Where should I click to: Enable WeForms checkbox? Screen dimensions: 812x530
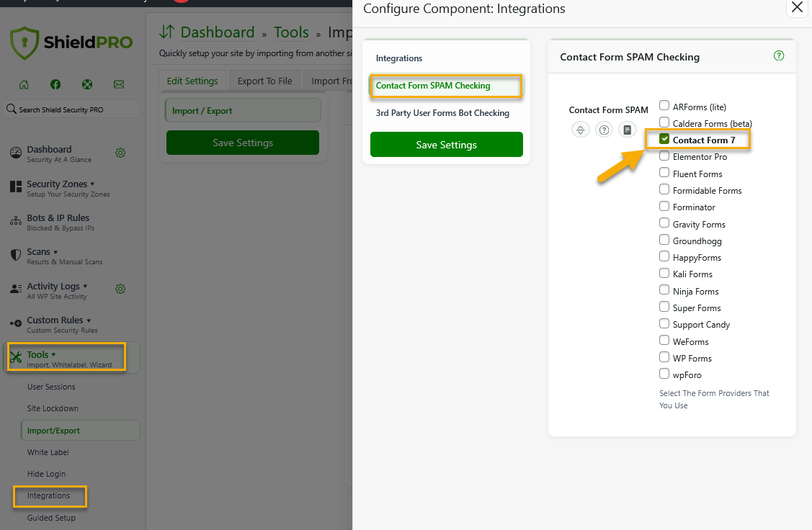click(664, 340)
